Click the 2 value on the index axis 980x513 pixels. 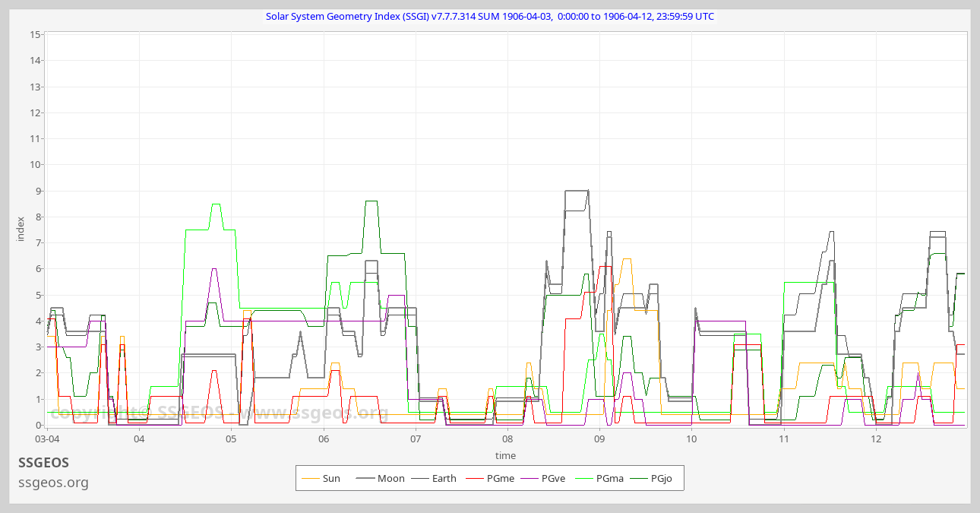37,373
